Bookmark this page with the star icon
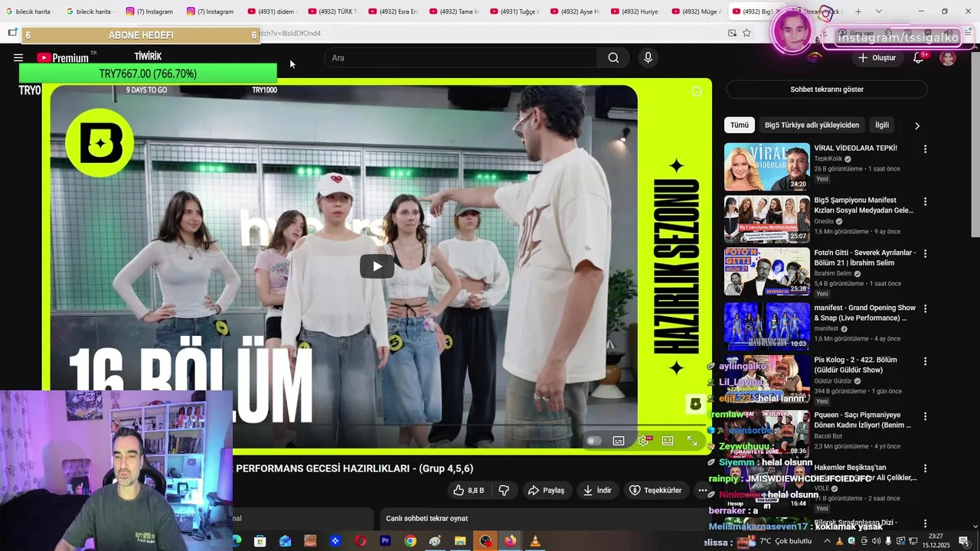The height and width of the screenshot is (551, 980). pos(746,33)
